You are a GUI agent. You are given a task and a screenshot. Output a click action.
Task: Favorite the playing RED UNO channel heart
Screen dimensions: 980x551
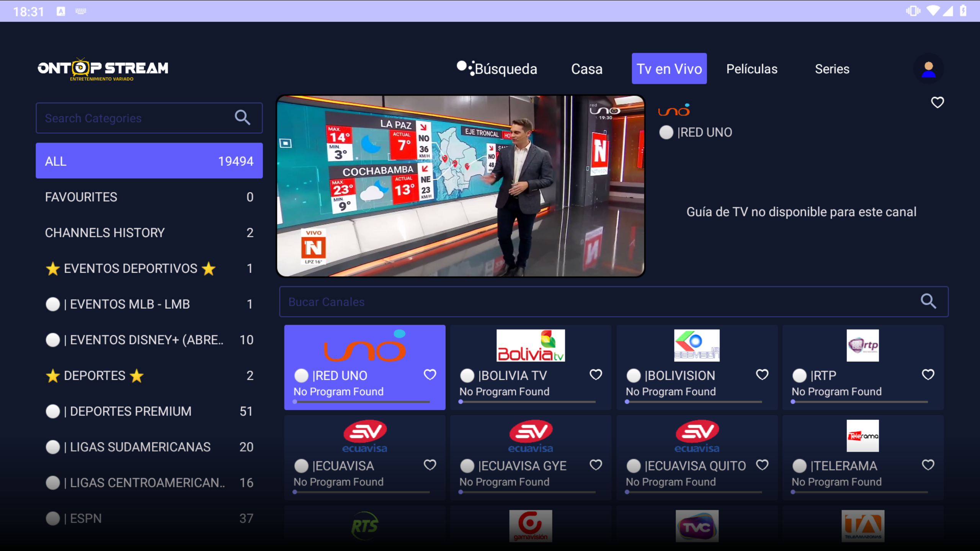[937, 103]
